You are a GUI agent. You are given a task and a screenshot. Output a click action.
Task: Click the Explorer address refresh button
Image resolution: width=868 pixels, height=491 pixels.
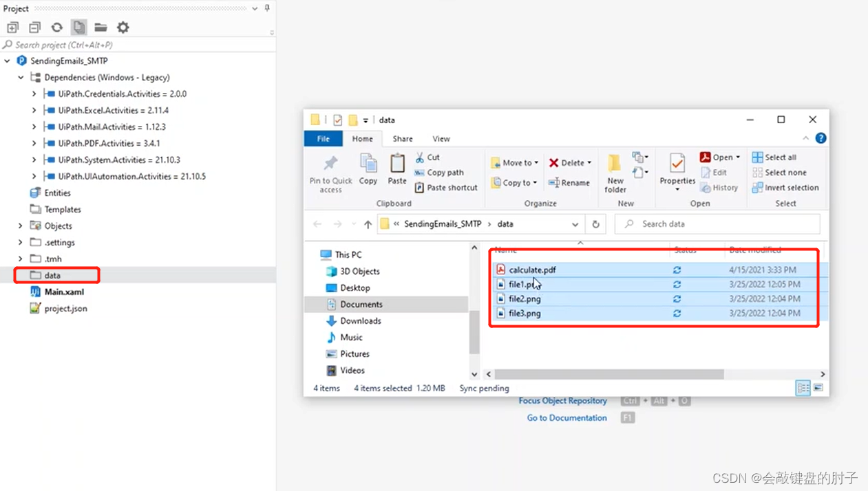tap(595, 224)
